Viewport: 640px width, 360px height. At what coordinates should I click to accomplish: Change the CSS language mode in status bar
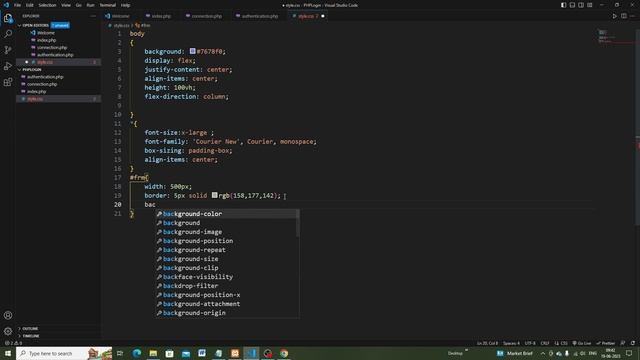(x=564, y=343)
